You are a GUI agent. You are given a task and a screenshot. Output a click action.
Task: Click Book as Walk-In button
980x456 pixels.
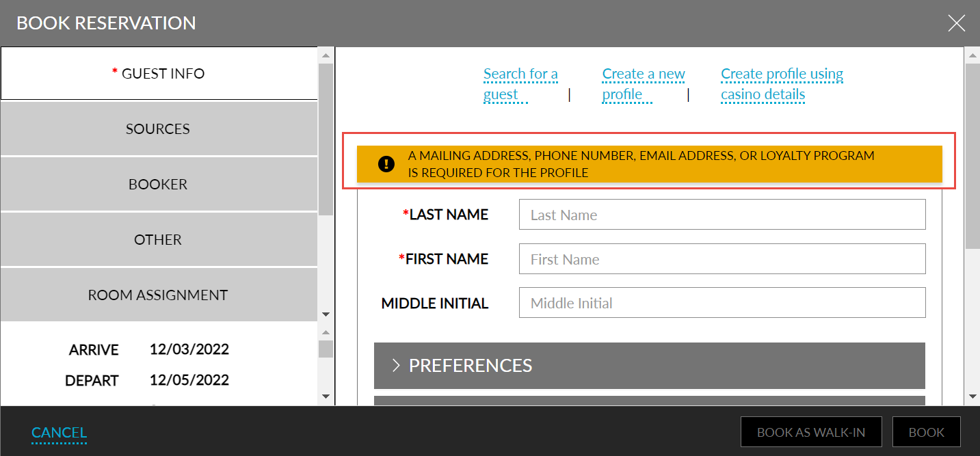[x=811, y=432]
